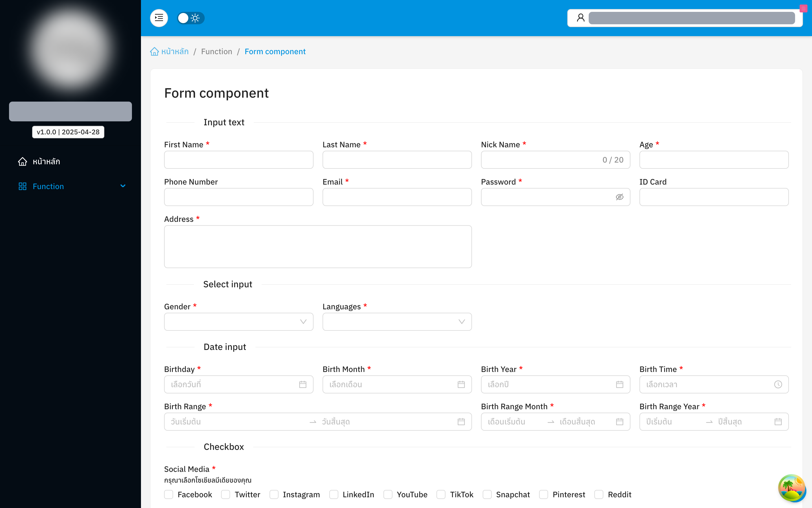The image size is (812, 508).
Task: Open the Function sidebar menu item
Action: pyautogui.click(x=70, y=187)
